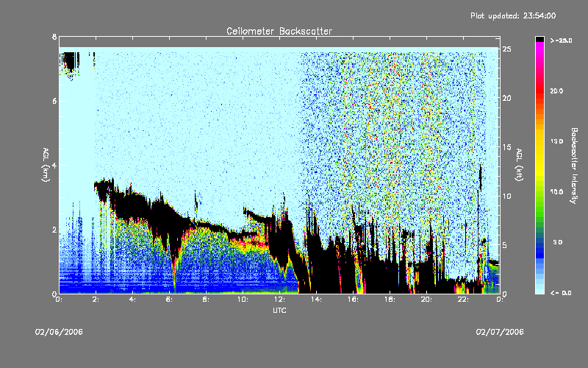
Task: Click the '5.0' colorbar label
Action: coord(558,242)
